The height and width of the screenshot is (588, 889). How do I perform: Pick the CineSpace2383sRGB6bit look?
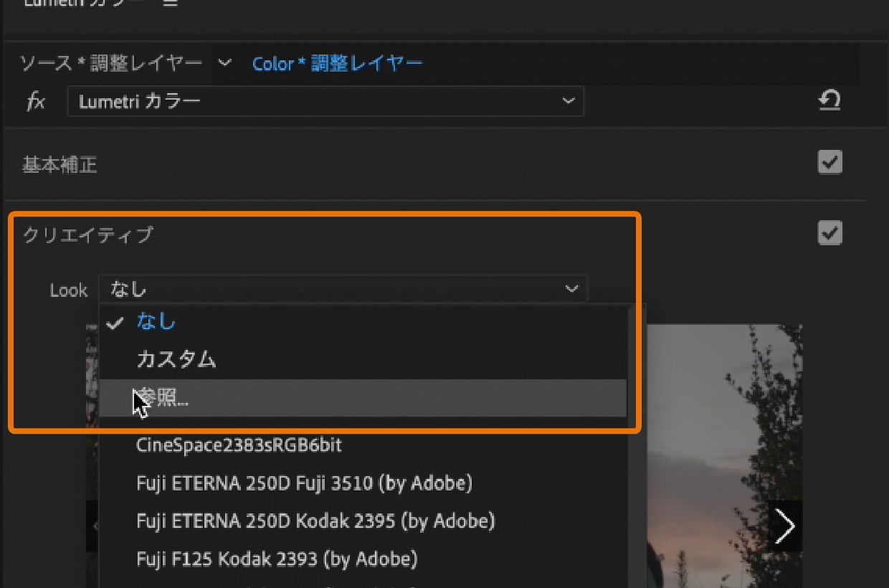(x=239, y=445)
